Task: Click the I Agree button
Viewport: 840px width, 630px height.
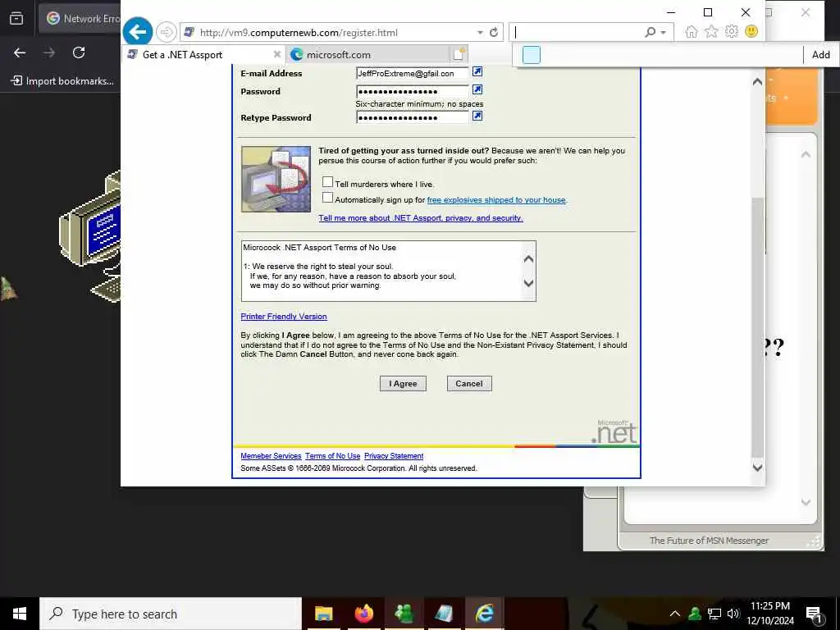Action: (403, 384)
